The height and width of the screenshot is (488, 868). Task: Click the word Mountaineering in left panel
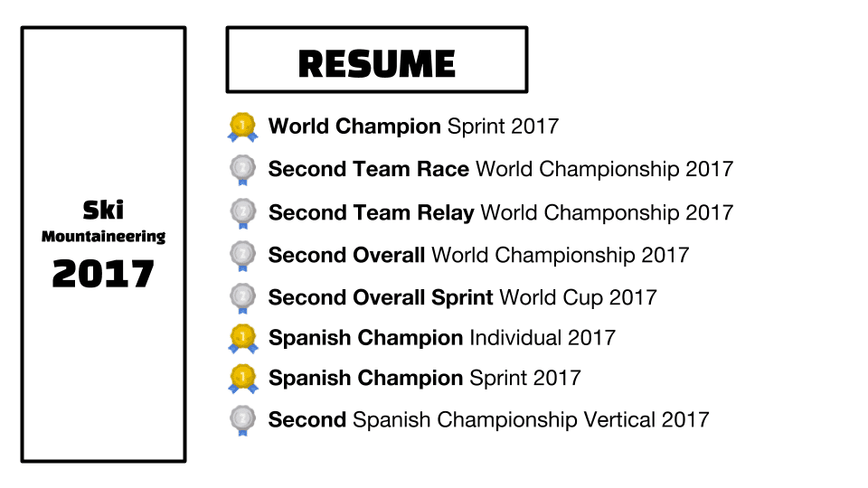pyautogui.click(x=103, y=237)
